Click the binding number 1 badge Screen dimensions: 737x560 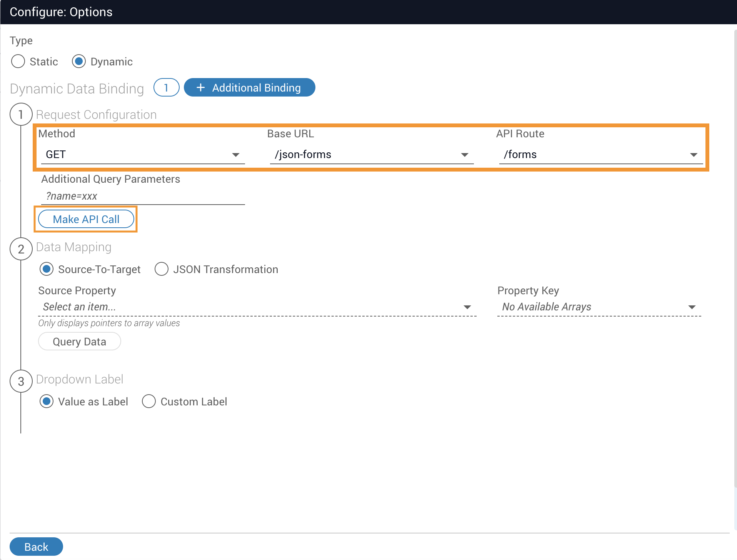coord(166,88)
